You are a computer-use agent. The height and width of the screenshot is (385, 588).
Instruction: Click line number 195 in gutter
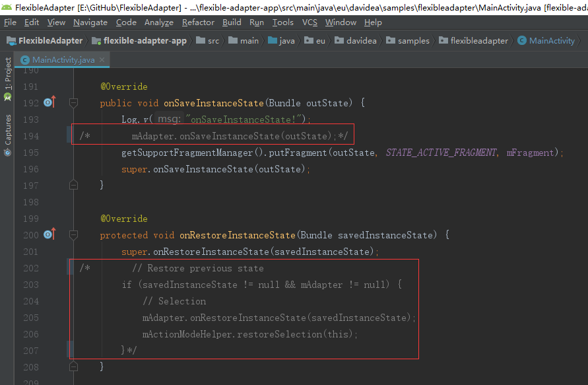coord(31,153)
